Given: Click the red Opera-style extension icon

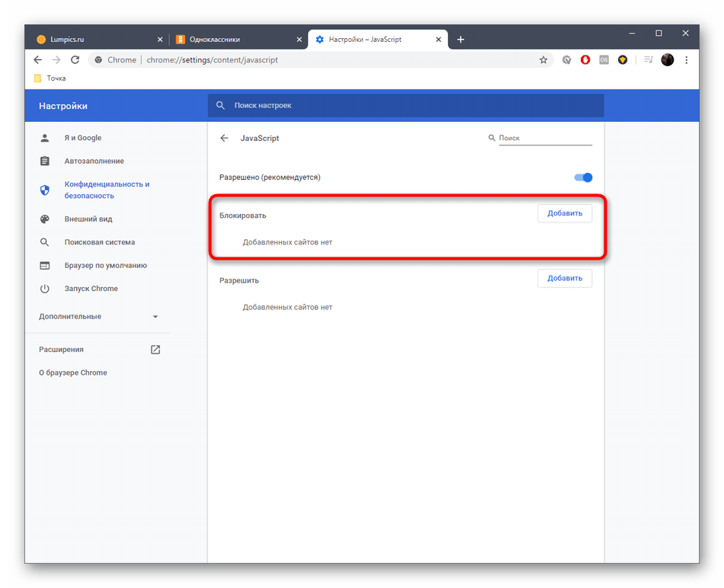Looking at the screenshot, I should click(585, 60).
